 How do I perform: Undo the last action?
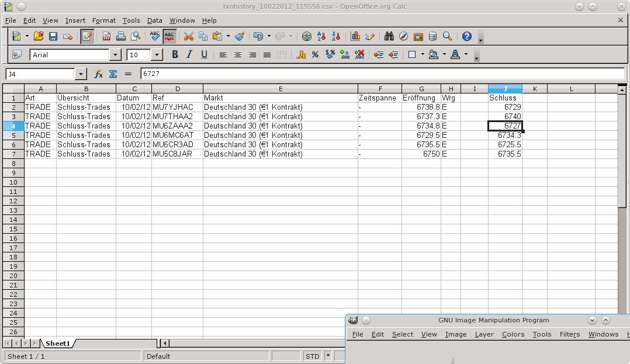258,36
